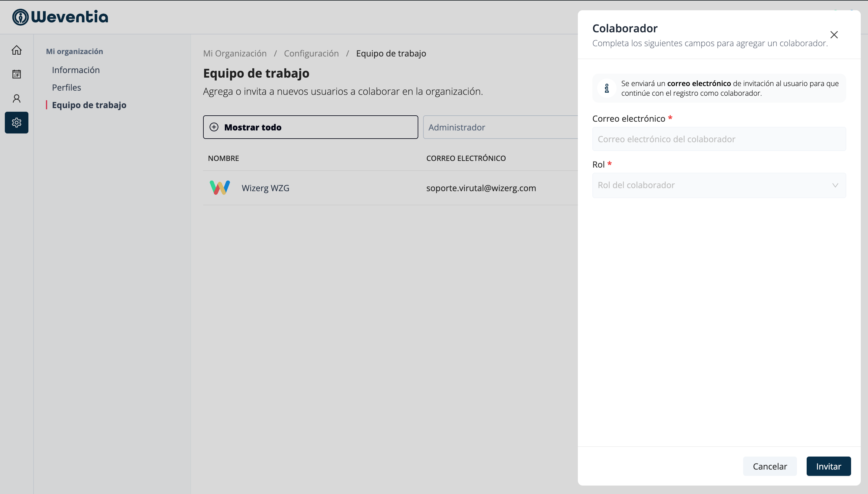Go to Configuración breadcrumb link
Viewport: 868px width, 494px height.
click(311, 53)
